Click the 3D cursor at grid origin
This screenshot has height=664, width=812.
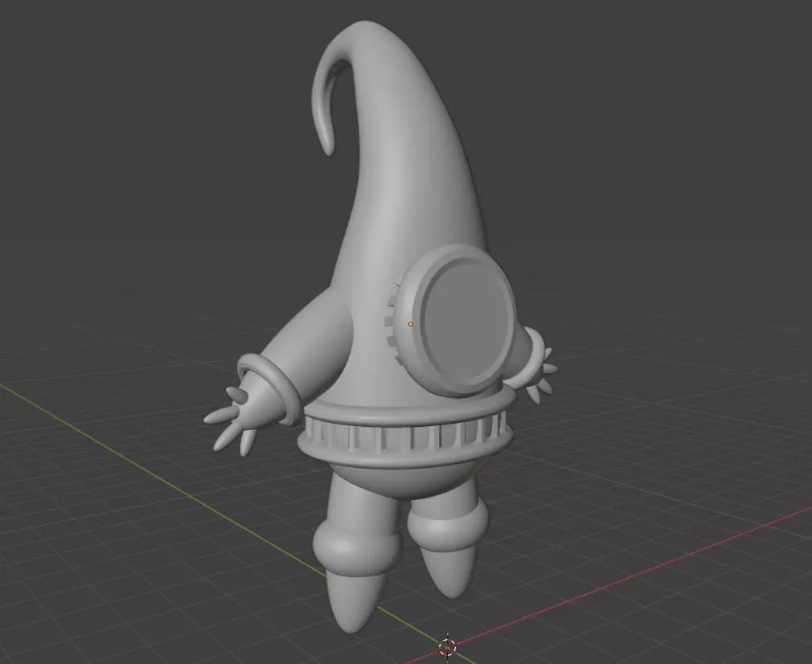[x=448, y=646]
